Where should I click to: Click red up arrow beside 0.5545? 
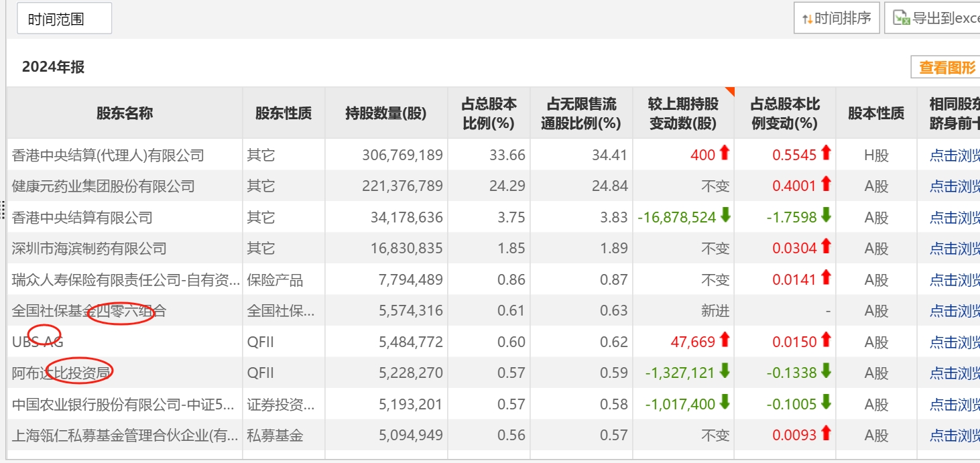pos(826,153)
